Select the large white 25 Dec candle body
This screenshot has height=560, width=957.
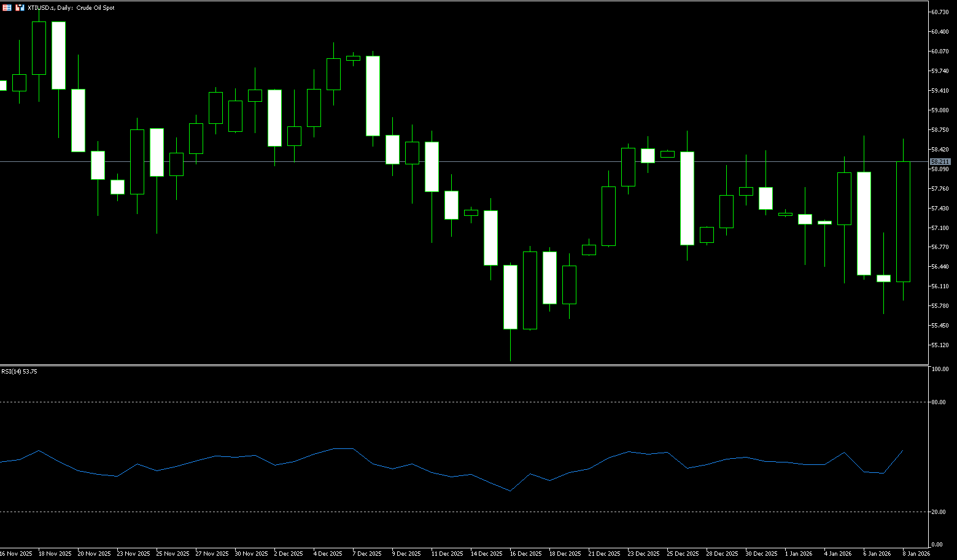(x=687, y=198)
